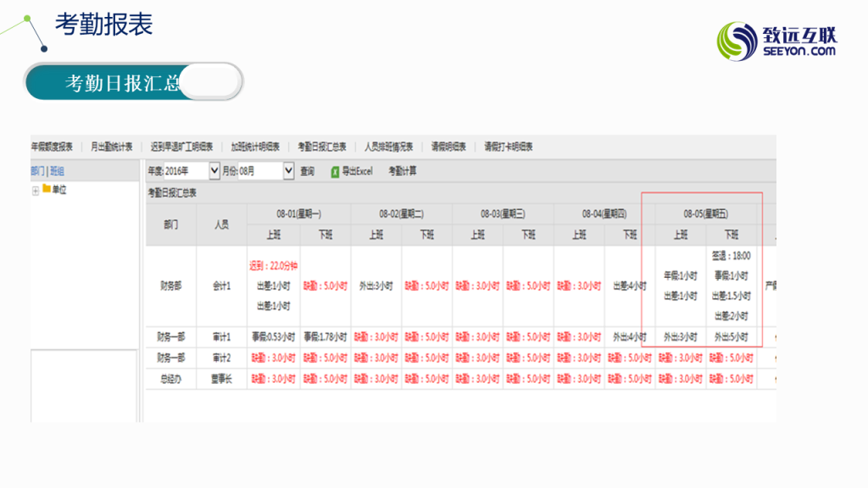Click the 迟到：22.0分钟 cell for 会计1

[273, 266]
